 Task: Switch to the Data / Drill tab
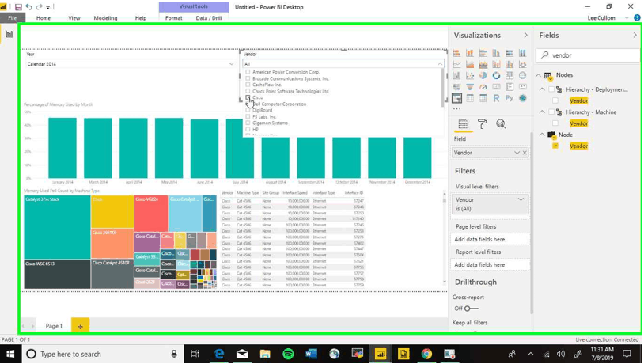point(209,18)
